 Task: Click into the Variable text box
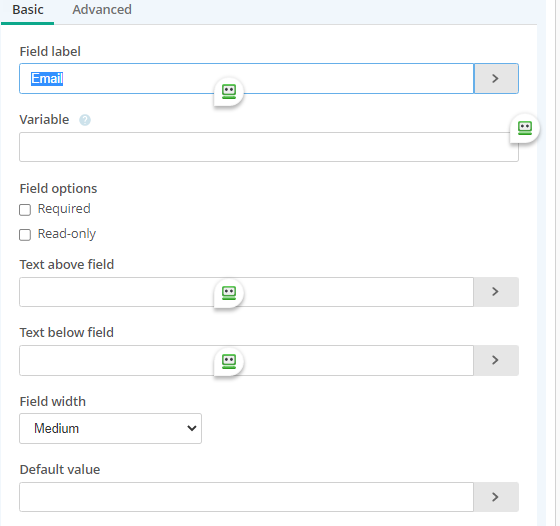tap(269, 147)
